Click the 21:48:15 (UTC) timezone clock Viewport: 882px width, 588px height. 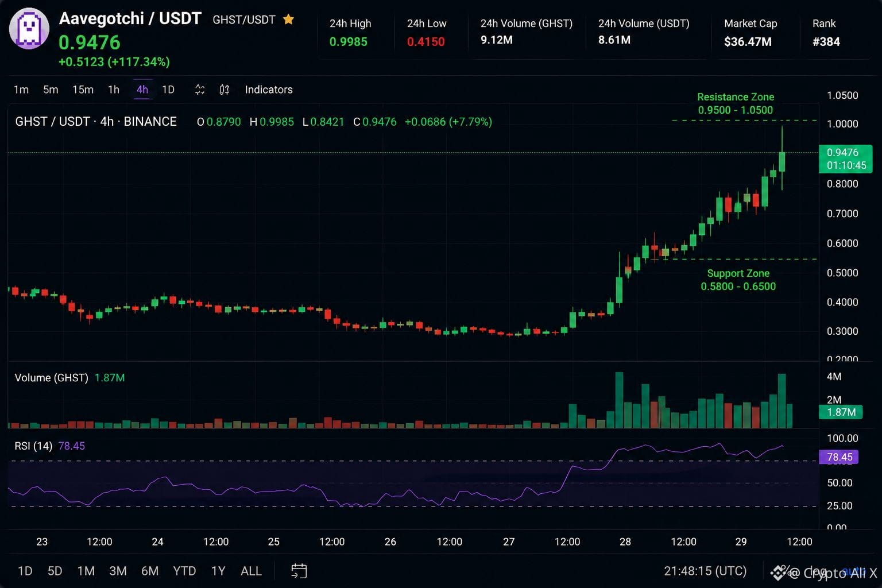point(705,571)
